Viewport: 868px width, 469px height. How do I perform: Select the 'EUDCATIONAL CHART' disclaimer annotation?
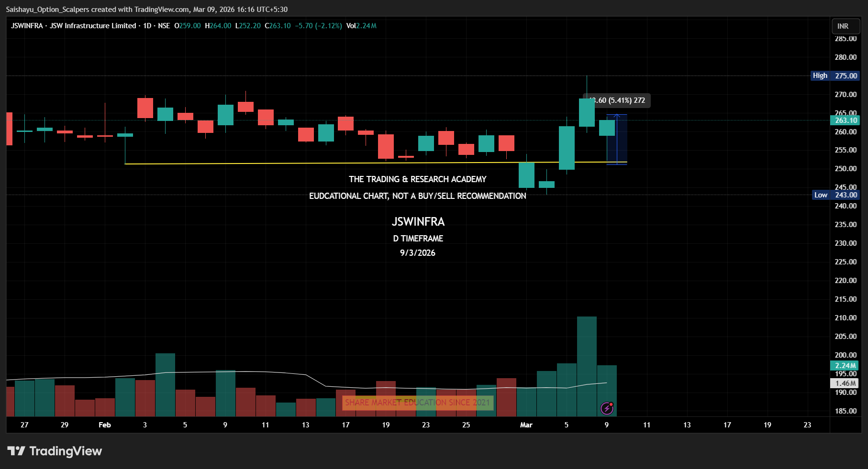[418, 196]
